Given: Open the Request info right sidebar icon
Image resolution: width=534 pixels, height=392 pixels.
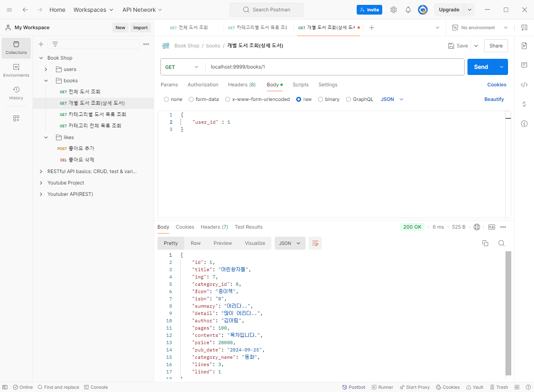Looking at the screenshot, I should [x=524, y=124].
